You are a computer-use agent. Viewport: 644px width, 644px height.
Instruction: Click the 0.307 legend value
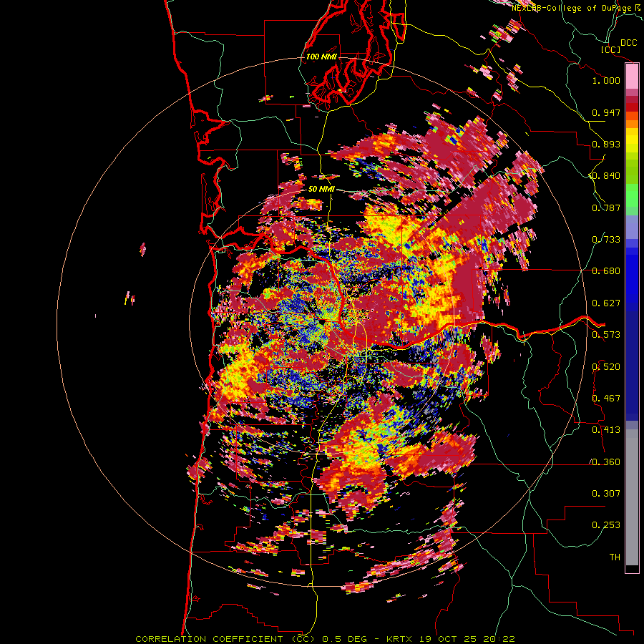pos(606,494)
